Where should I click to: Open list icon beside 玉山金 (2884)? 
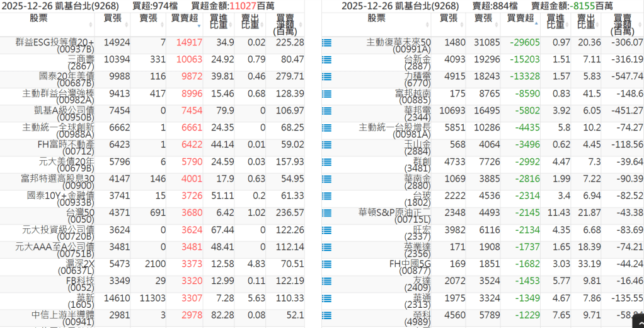point(326,145)
